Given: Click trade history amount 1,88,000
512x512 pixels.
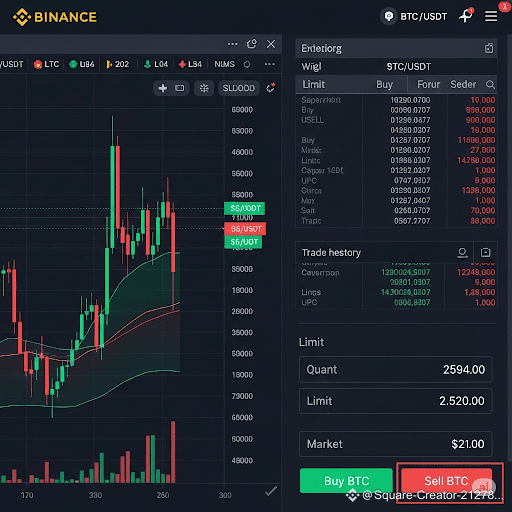Looking at the screenshot, I should (480, 292).
